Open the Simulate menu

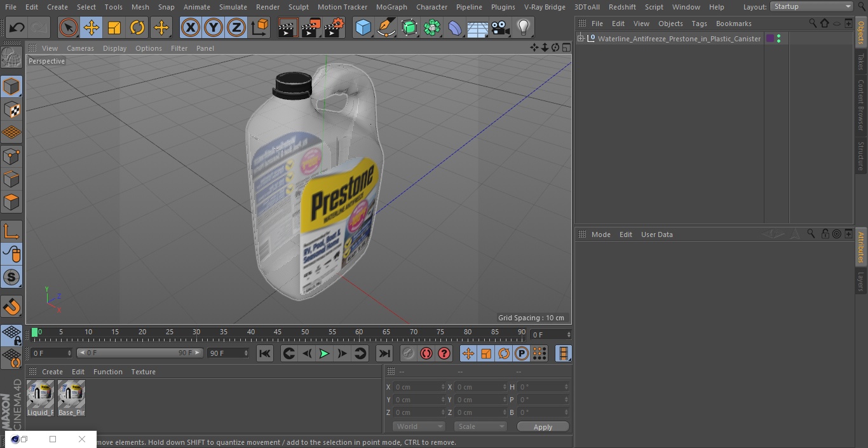click(233, 6)
